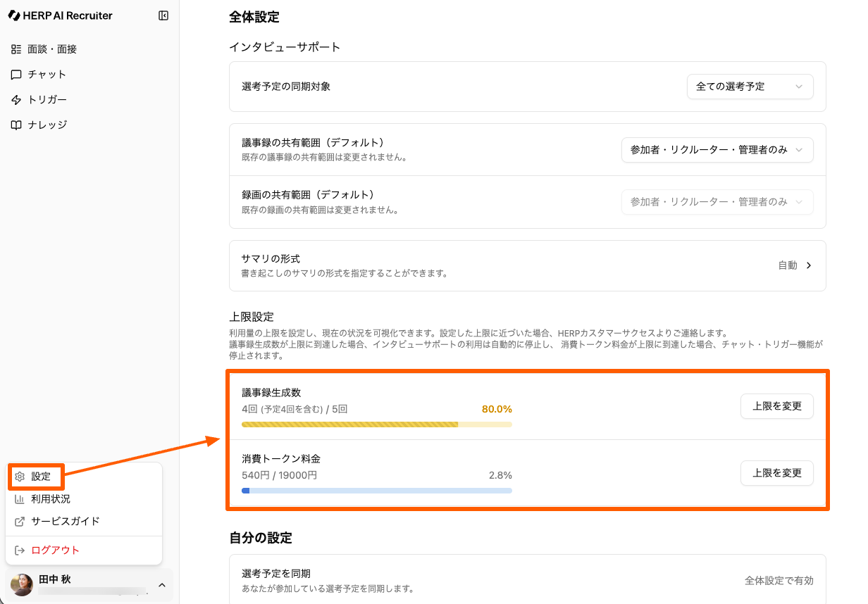Click the ナレッジ book icon

[16, 125]
